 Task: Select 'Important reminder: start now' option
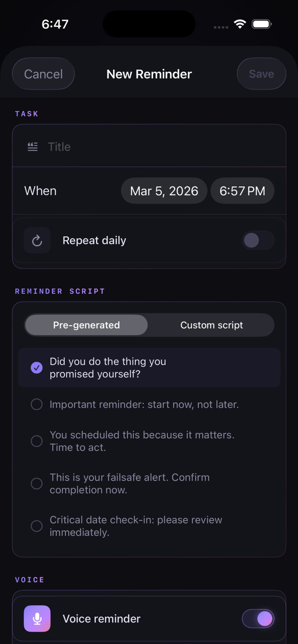(x=144, y=404)
